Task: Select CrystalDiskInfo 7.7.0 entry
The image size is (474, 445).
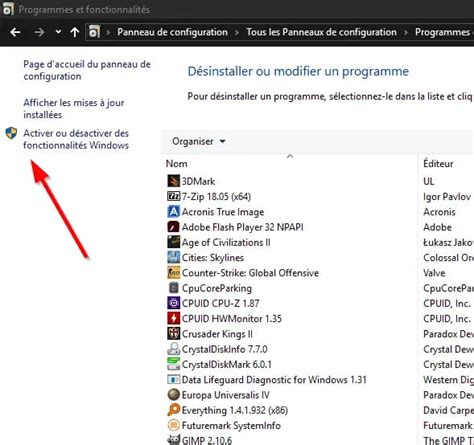Action: click(224, 349)
